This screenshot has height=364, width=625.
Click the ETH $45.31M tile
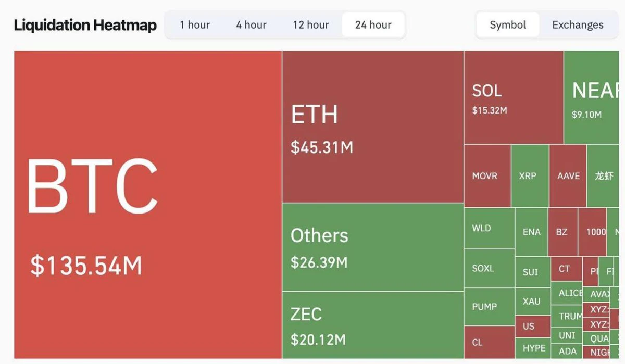[373, 127]
